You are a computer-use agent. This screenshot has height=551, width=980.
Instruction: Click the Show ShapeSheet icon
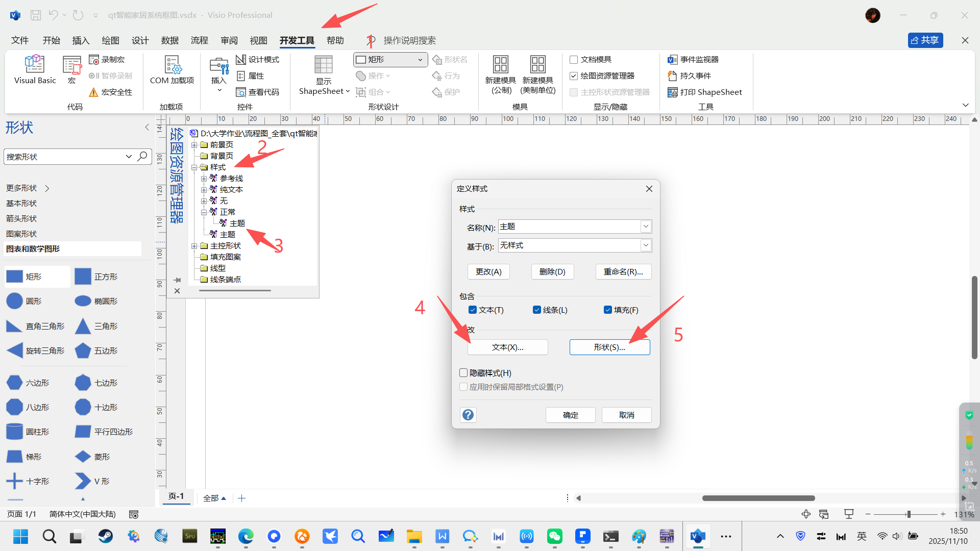[x=323, y=65]
